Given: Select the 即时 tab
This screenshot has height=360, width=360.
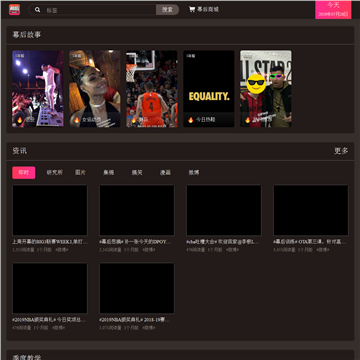Looking at the screenshot, I should click(24, 173).
